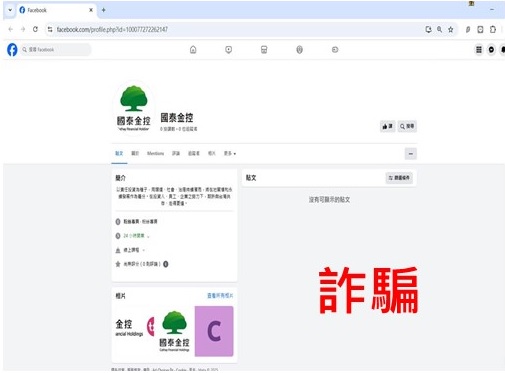Go back with the browser back arrow
The width and height of the screenshot is (505, 373).
tap(11, 29)
